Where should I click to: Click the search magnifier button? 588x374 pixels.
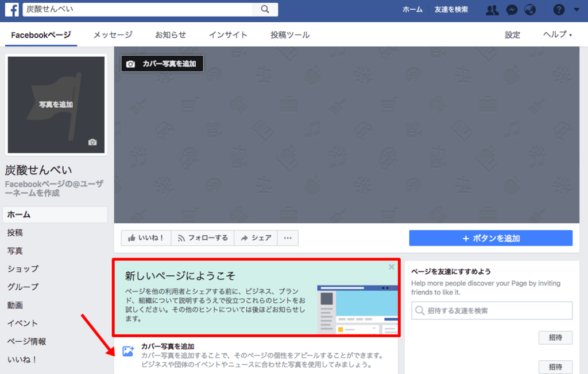265,9
